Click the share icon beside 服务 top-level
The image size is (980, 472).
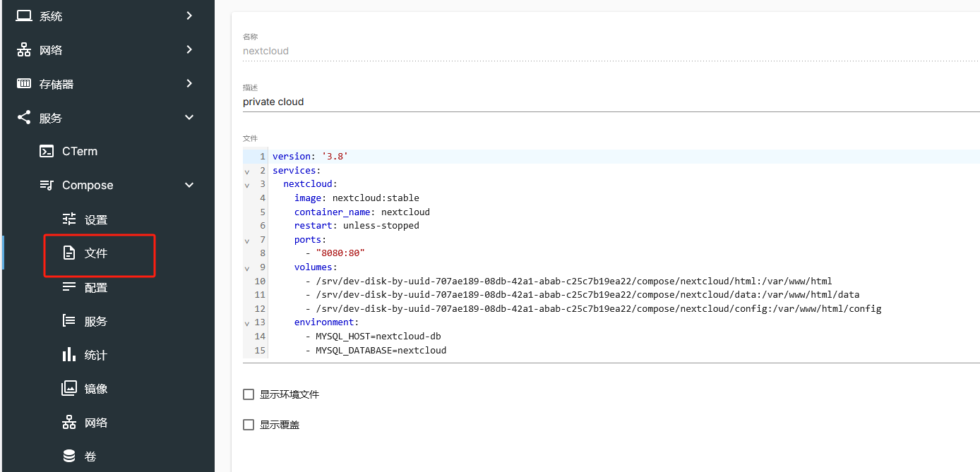24,117
